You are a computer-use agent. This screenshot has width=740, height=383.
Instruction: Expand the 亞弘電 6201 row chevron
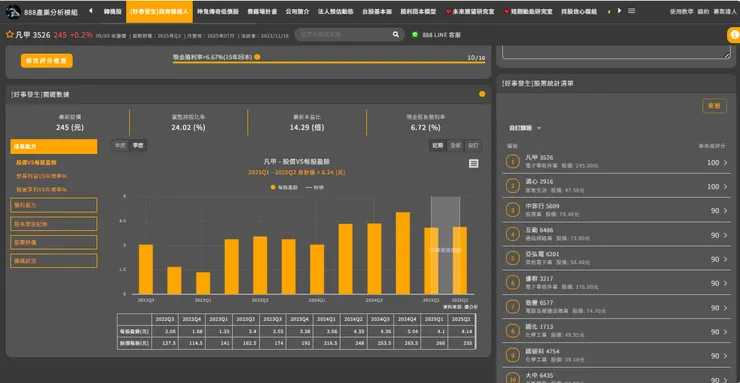pos(725,259)
